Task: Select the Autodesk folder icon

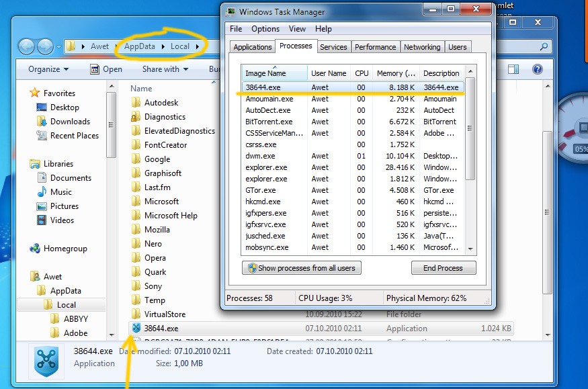Action: coord(136,102)
